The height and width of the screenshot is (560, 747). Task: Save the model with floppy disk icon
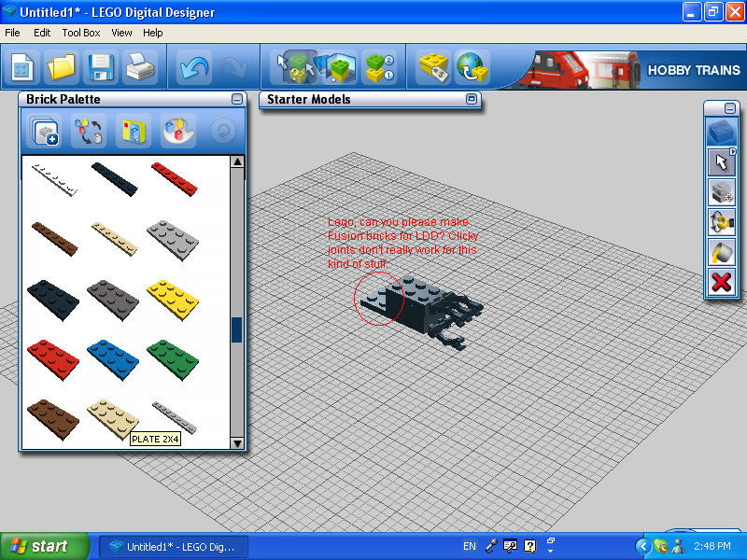click(x=100, y=67)
